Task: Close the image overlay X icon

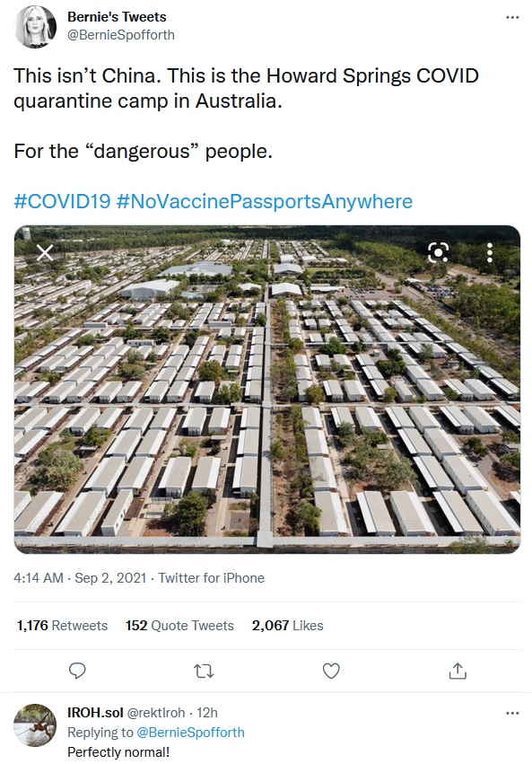Action: click(x=45, y=252)
